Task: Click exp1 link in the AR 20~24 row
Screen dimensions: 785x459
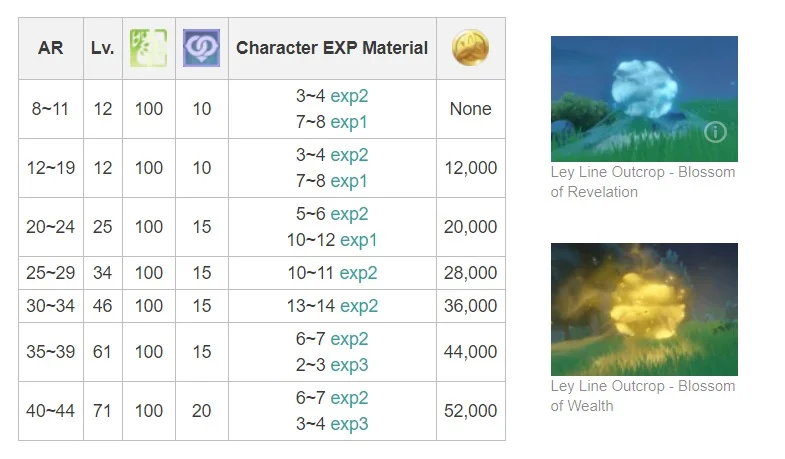Action: [358, 239]
